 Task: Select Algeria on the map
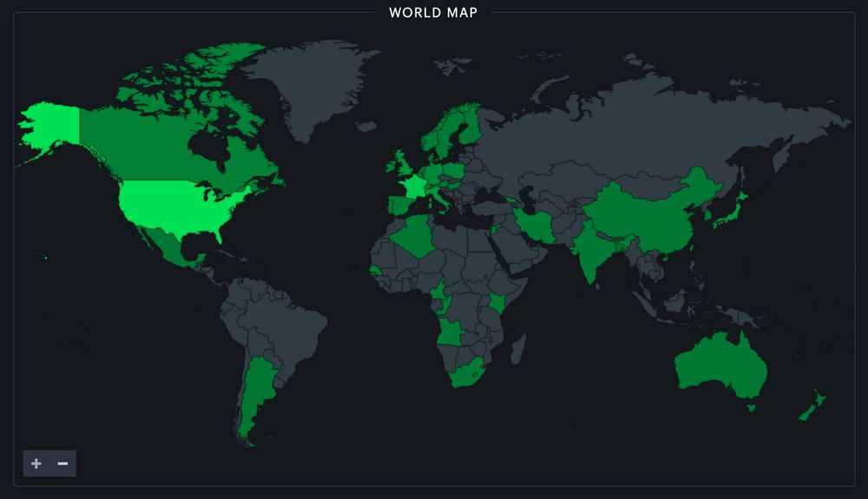point(415,235)
